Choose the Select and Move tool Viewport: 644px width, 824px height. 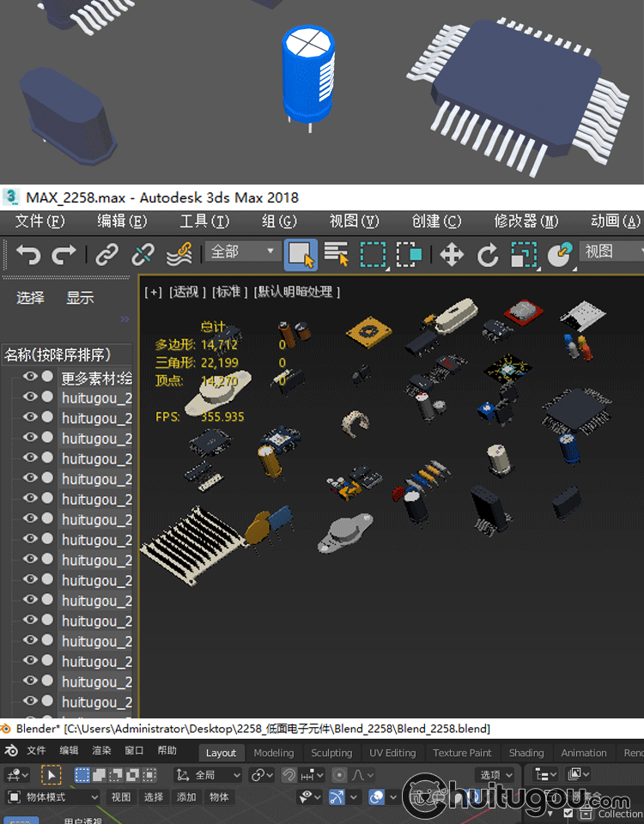coord(452,255)
